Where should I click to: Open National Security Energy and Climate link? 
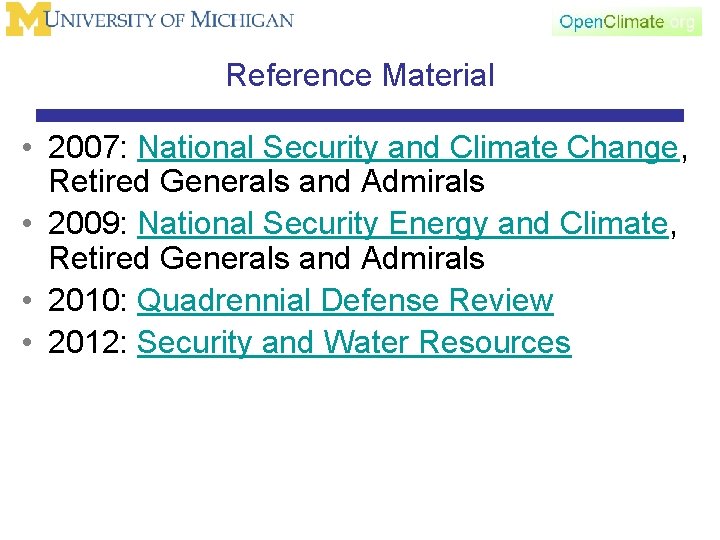pyautogui.click(x=403, y=224)
